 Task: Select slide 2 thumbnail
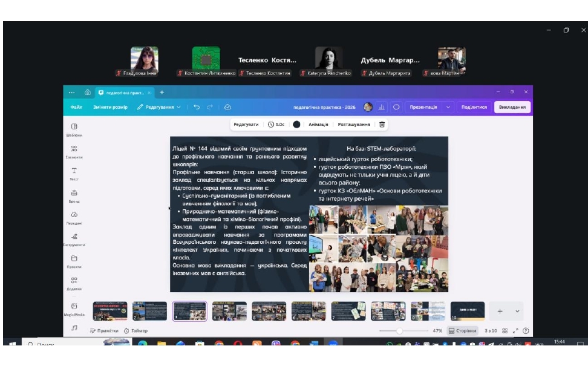coord(149,311)
